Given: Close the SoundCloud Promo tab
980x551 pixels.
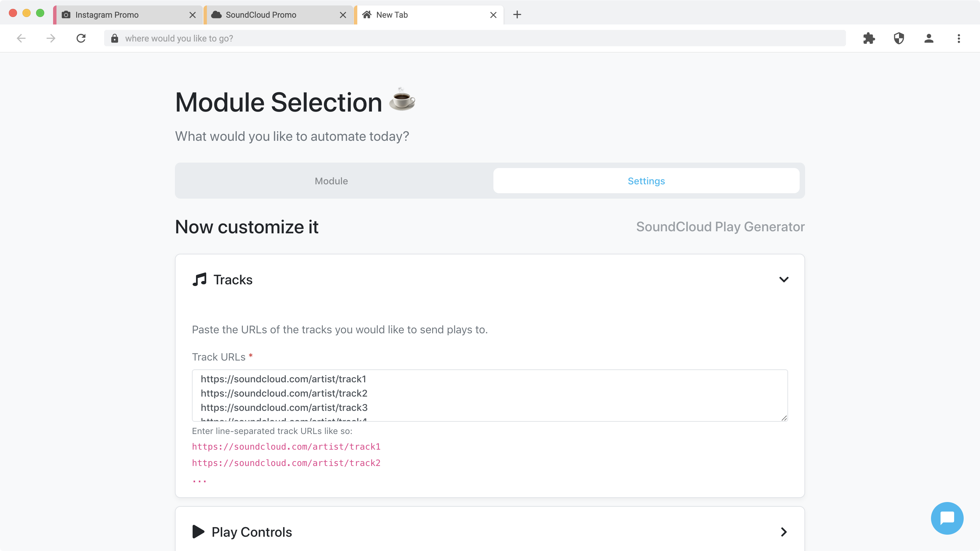Looking at the screenshot, I should click(343, 15).
